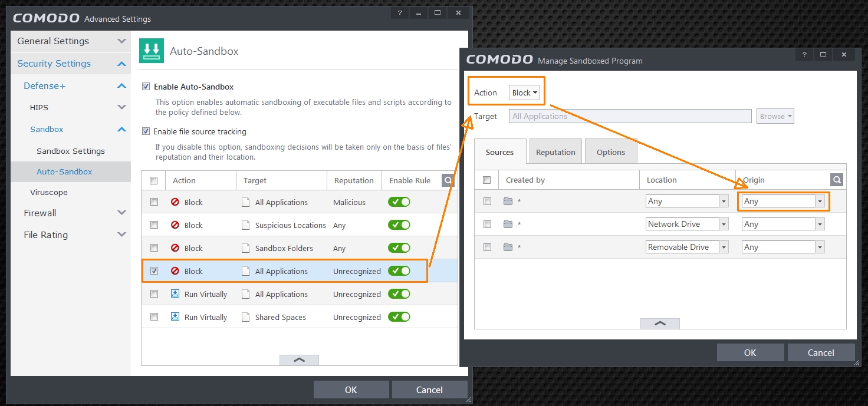Collapse handle arrow below rules table
868x406 pixels.
(x=299, y=359)
